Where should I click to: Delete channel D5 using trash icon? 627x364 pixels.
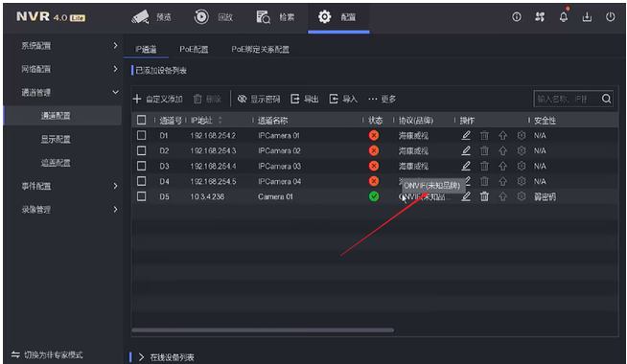[484, 196]
